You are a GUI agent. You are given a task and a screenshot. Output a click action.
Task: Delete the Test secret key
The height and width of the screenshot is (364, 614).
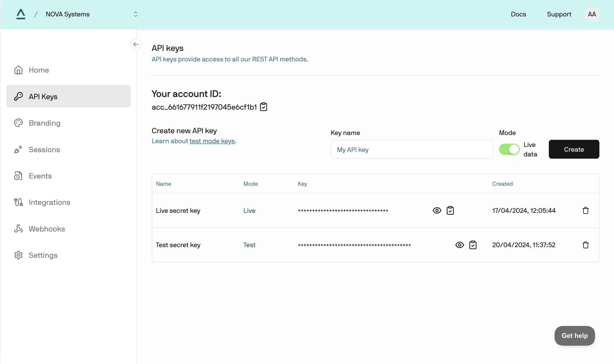[x=585, y=245]
